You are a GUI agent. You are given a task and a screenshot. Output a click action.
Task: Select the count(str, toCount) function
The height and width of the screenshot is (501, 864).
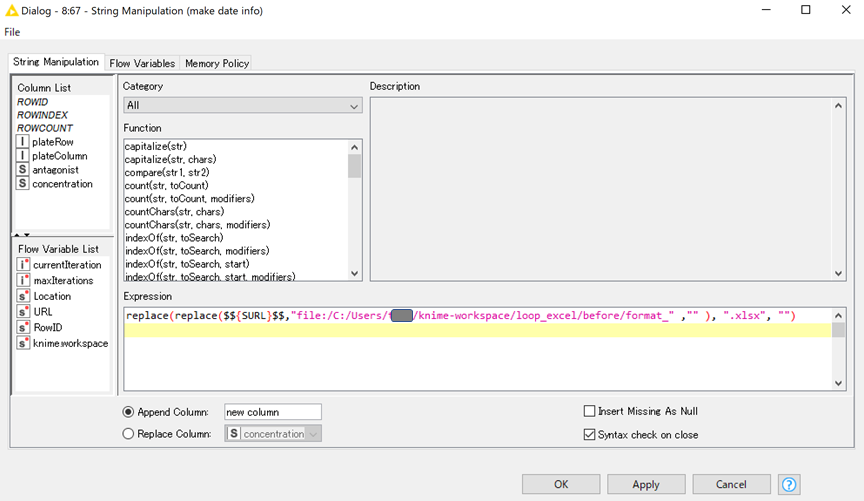(x=167, y=186)
